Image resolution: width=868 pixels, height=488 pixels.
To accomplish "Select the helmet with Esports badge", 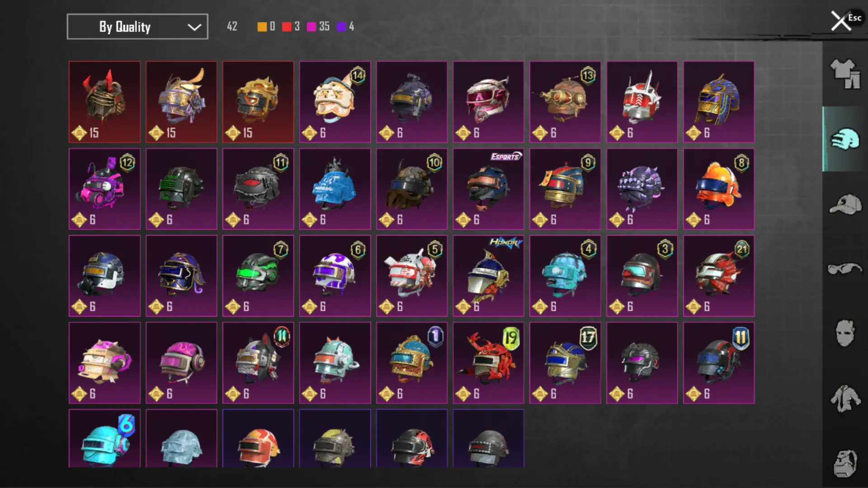I will point(488,189).
